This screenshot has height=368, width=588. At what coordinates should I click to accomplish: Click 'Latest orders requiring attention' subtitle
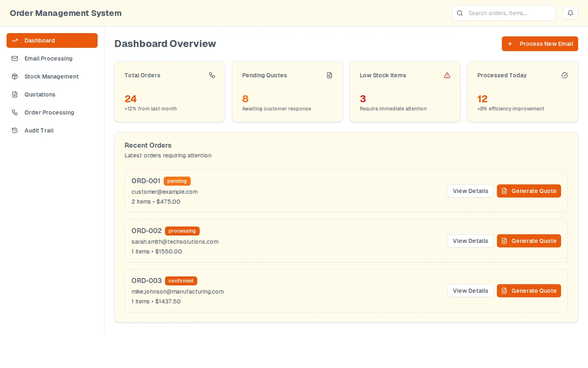(x=168, y=155)
